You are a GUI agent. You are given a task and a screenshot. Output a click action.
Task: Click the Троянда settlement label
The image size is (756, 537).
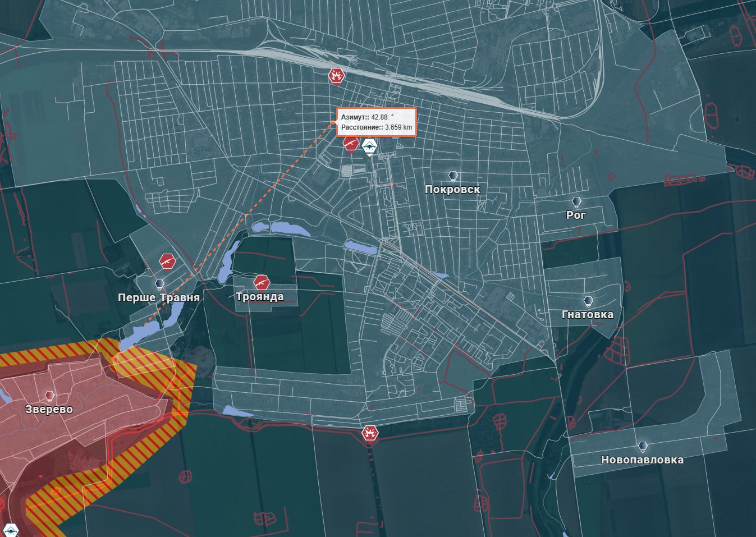tap(260, 297)
